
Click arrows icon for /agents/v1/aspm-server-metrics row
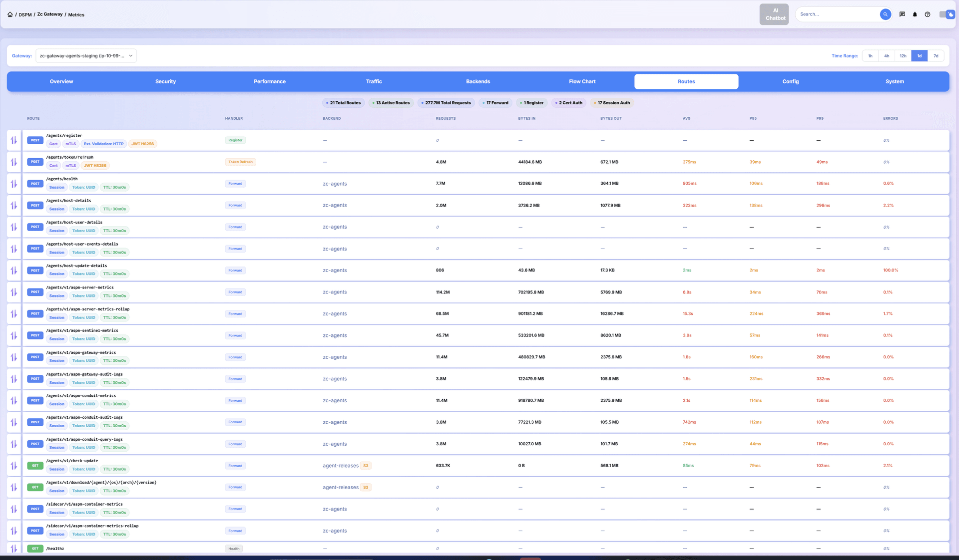[x=14, y=292]
